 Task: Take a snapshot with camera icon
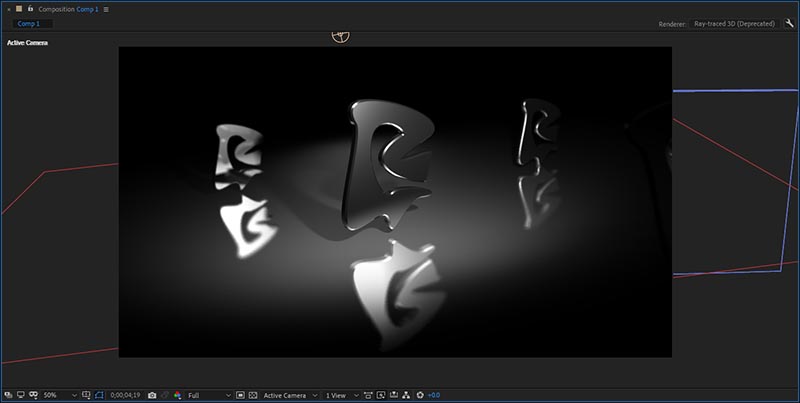(152, 395)
